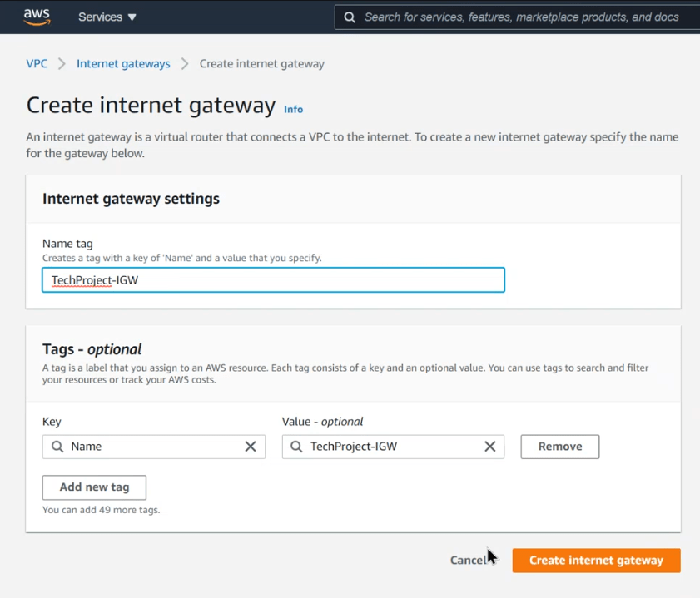Clear the Value field with X icon
Screen dimensions: 700x598
[489, 447]
